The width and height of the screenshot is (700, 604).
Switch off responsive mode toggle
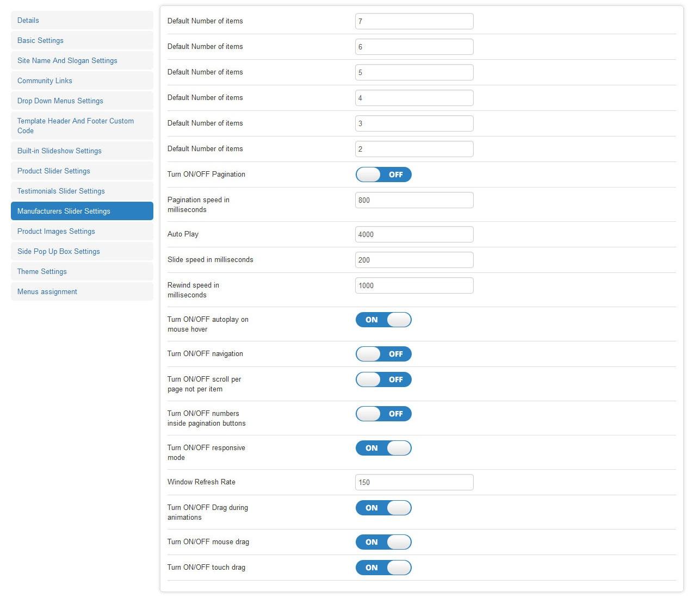pos(383,448)
